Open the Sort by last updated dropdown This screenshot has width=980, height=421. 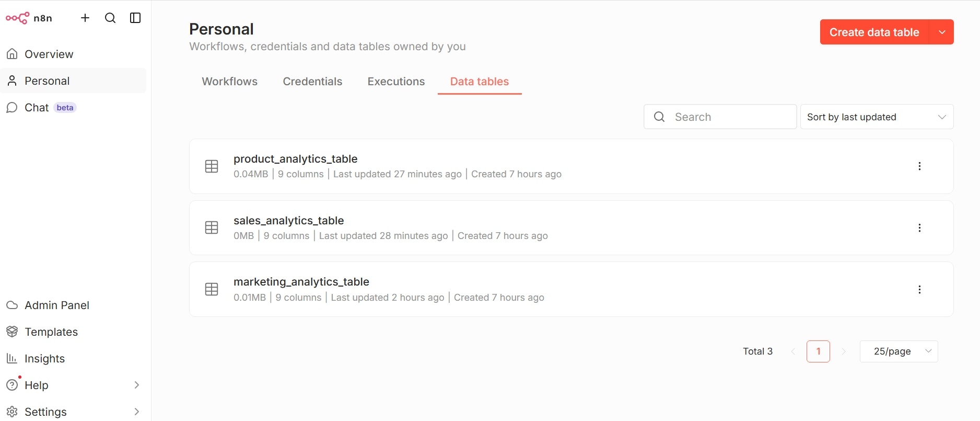pyautogui.click(x=877, y=117)
